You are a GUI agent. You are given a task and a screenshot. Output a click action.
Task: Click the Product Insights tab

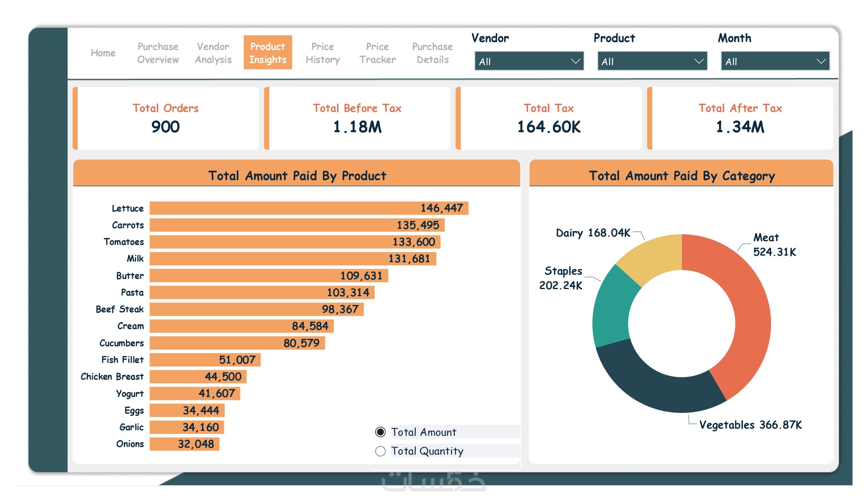(268, 53)
